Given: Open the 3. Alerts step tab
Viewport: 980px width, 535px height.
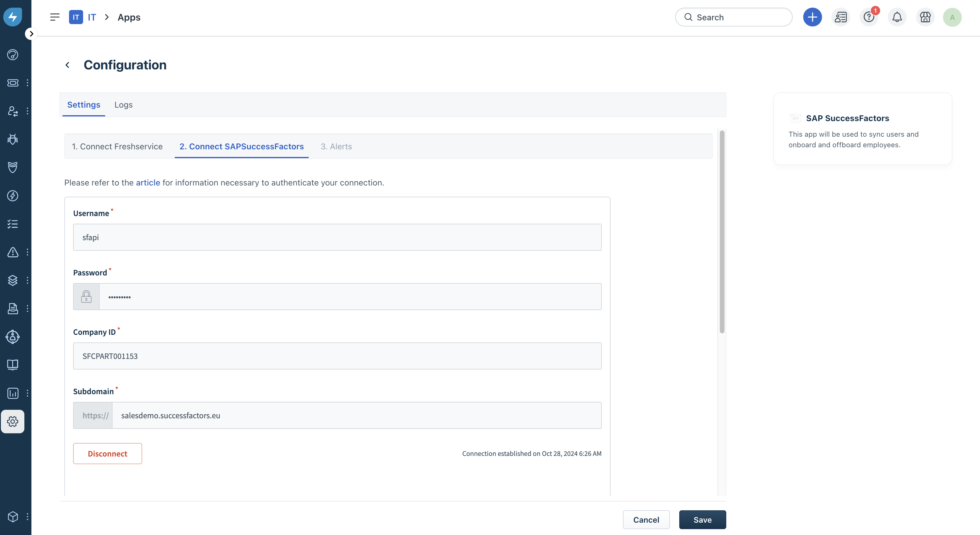Looking at the screenshot, I should click(336, 147).
